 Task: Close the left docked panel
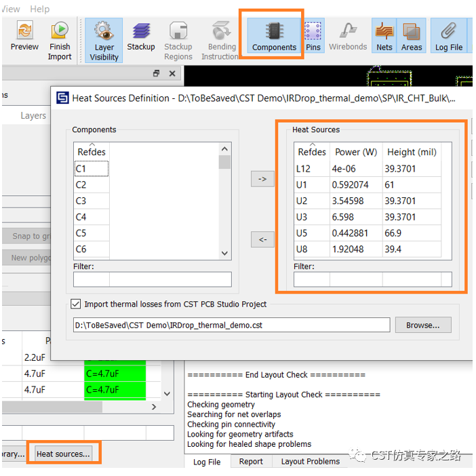[x=172, y=73]
